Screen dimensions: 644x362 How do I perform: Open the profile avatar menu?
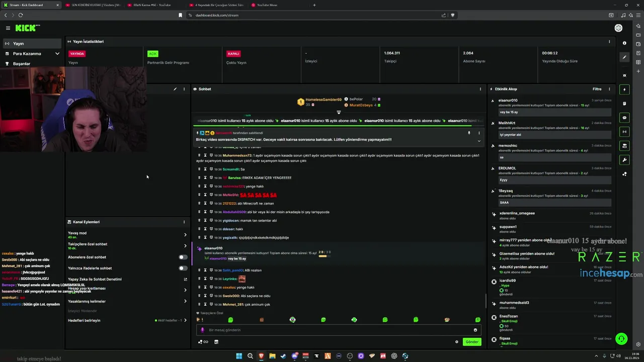[x=618, y=28]
